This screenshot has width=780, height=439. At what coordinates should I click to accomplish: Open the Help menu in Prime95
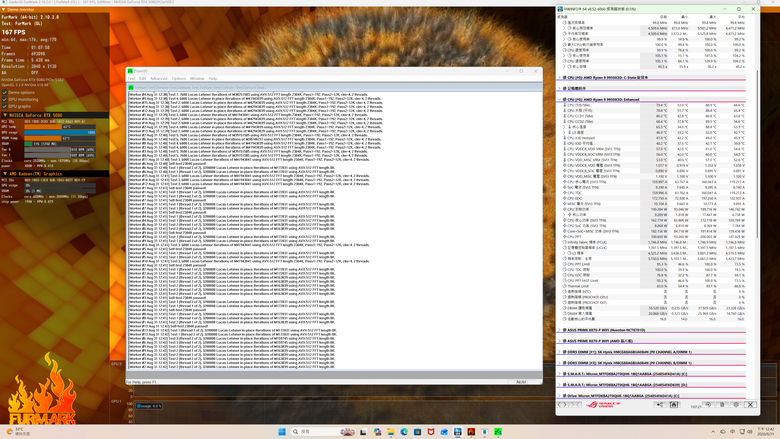tap(213, 79)
